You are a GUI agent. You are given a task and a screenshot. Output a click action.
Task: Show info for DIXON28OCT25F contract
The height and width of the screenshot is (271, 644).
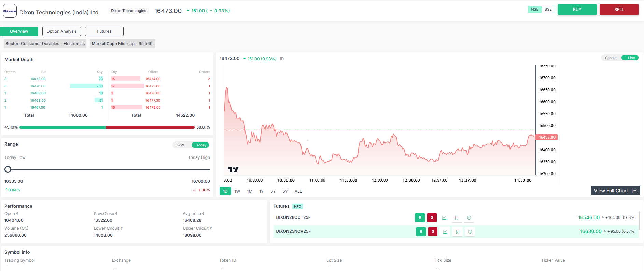[x=469, y=217]
